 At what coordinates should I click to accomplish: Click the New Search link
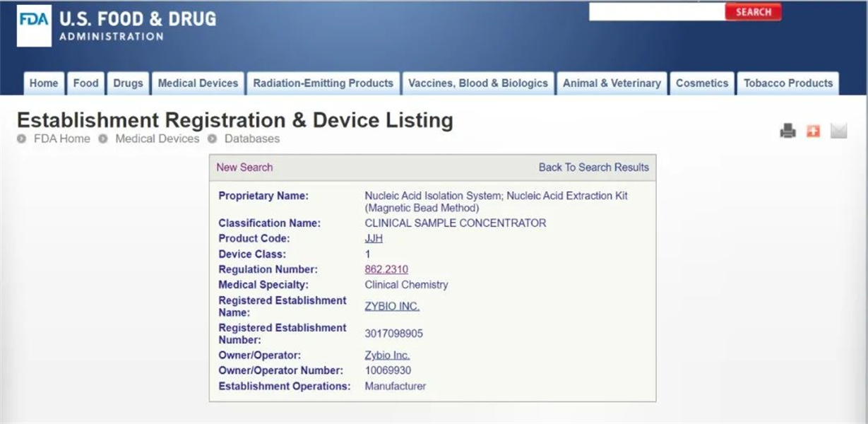[244, 167]
